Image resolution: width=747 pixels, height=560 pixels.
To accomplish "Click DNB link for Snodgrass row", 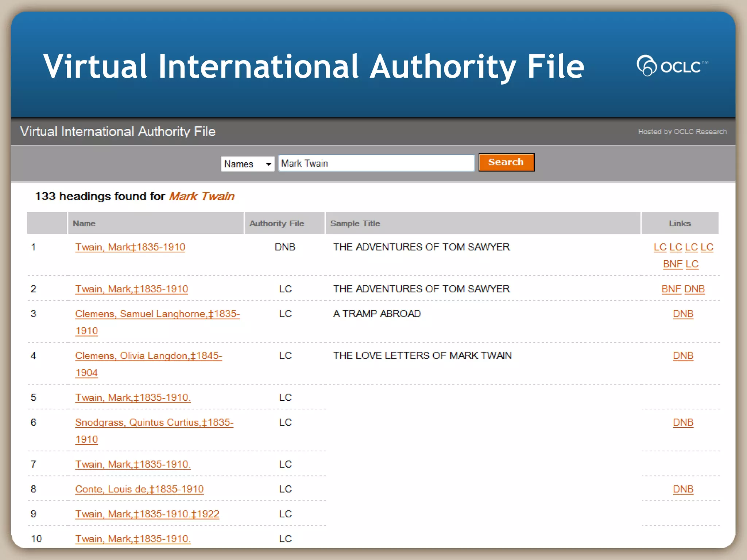I will click(x=683, y=423).
